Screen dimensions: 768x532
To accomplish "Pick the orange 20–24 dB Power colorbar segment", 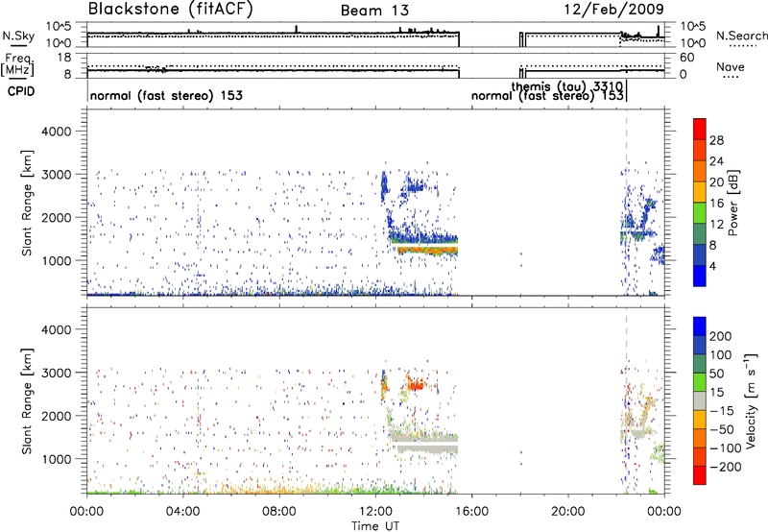I will pos(700,172).
